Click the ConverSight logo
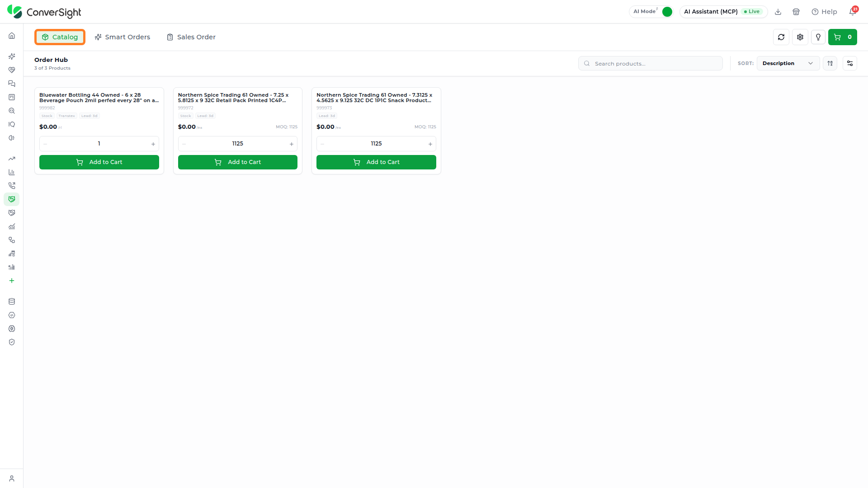The height and width of the screenshot is (488, 868). pos(44,12)
